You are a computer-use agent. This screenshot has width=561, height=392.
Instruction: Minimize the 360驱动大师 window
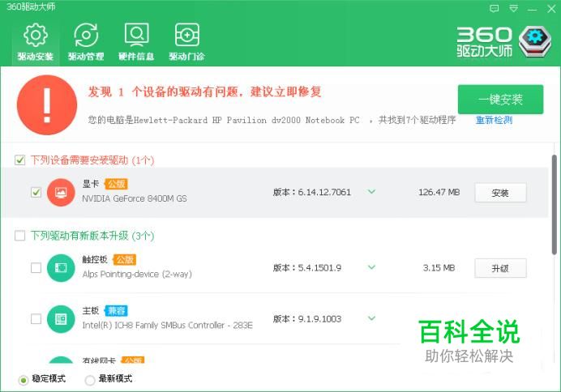tap(533, 9)
